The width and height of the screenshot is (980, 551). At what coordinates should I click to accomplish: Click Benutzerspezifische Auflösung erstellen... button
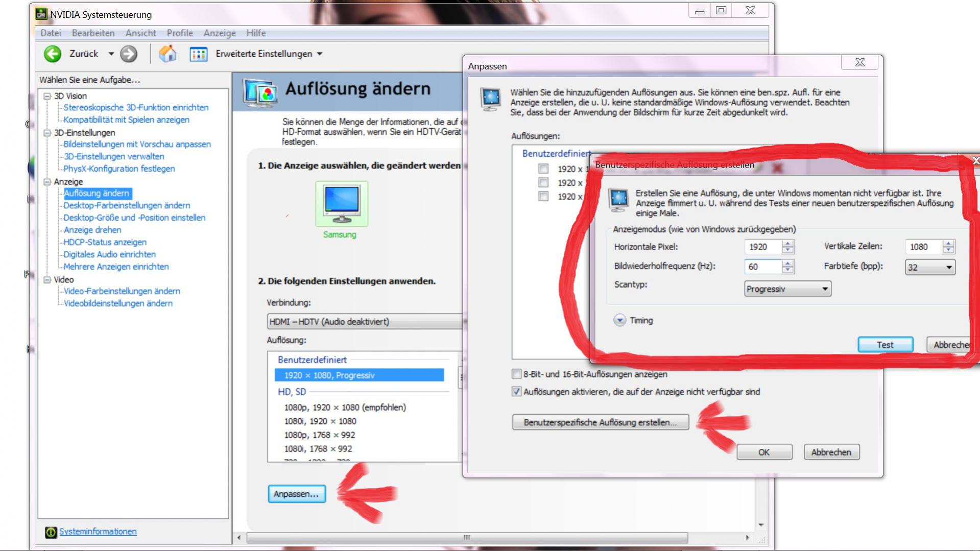(601, 422)
